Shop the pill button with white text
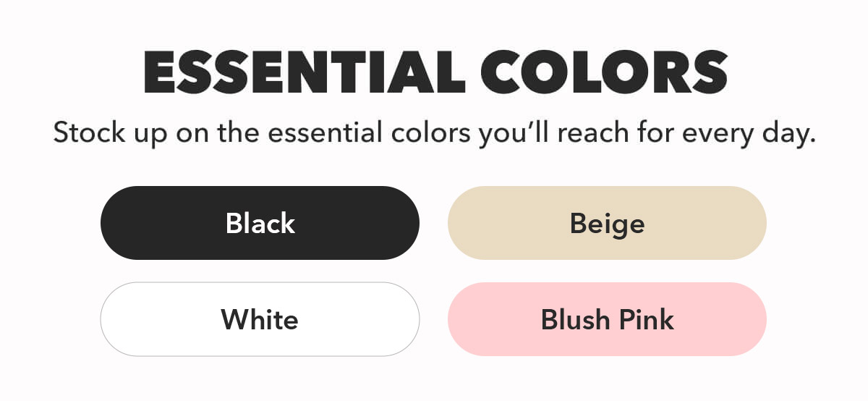 260,223
